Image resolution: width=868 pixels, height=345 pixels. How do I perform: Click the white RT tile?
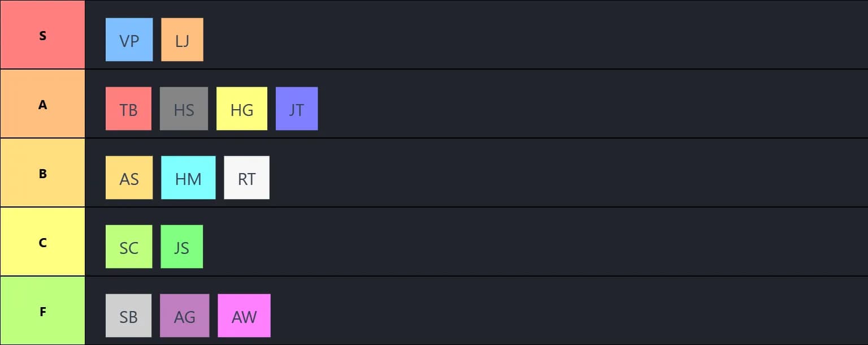[246, 178]
